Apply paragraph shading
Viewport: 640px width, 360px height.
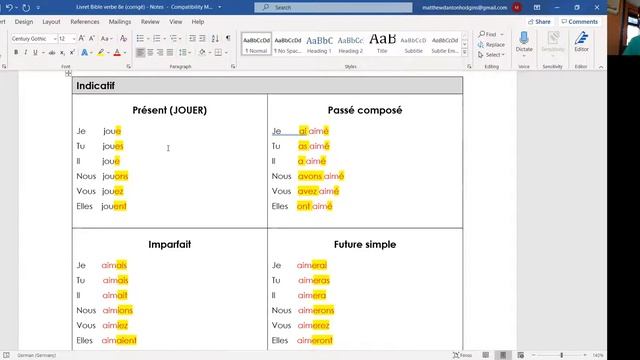coord(202,52)
